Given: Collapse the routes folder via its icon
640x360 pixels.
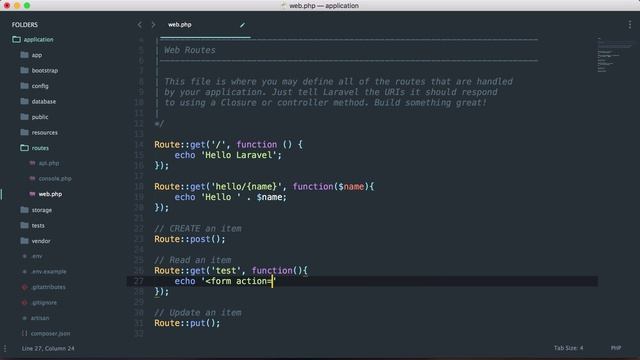Looking at the screenshot, I should [24, 148].
